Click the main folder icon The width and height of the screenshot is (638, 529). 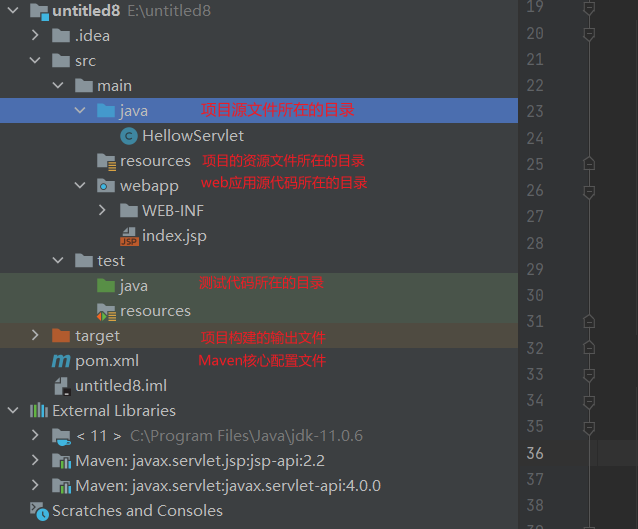(84, 86)
